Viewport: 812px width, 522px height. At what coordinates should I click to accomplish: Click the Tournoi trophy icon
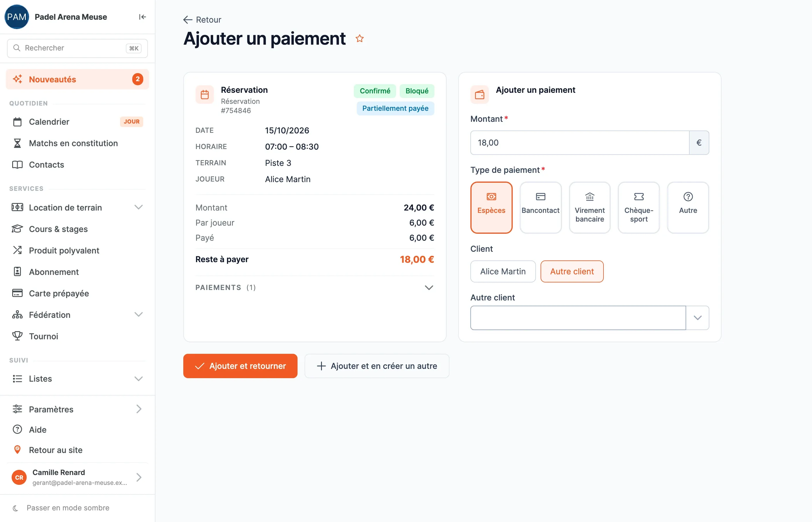17,336
